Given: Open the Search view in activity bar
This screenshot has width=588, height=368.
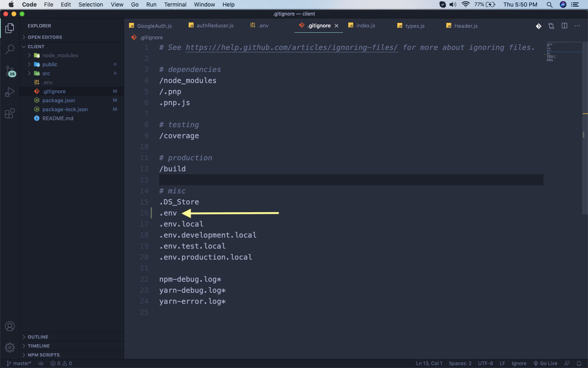Looking at the screenshot, I should pos(10,49).
